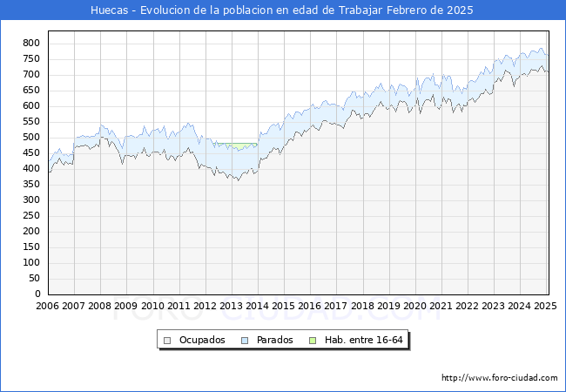Click the 700 y-axis value label
This screenshot has height=392, width=566.
point(31,75)
